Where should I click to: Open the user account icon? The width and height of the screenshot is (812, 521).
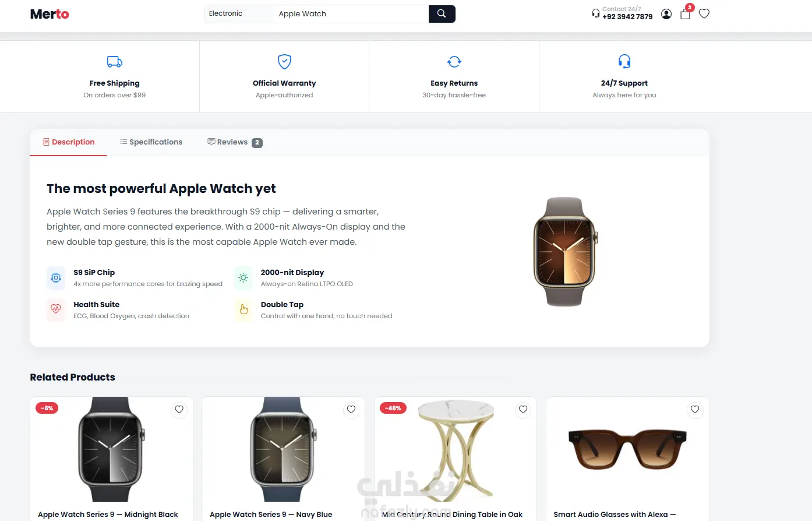coord(666,14)
